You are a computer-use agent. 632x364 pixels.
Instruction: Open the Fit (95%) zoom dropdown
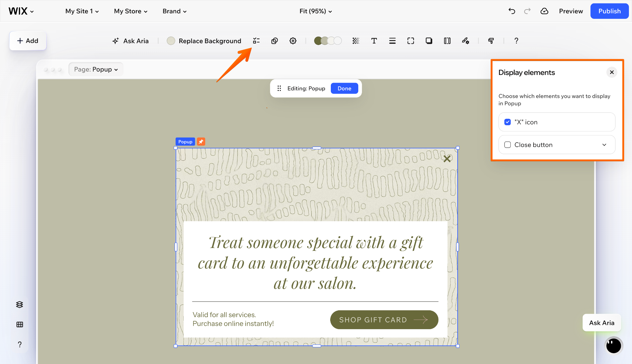[316, 11]
